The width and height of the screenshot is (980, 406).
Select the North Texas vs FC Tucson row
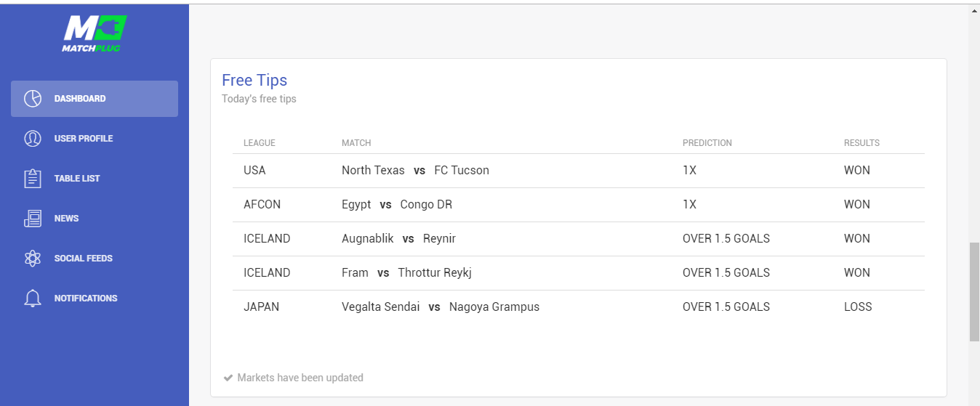[x=579, y=171]
